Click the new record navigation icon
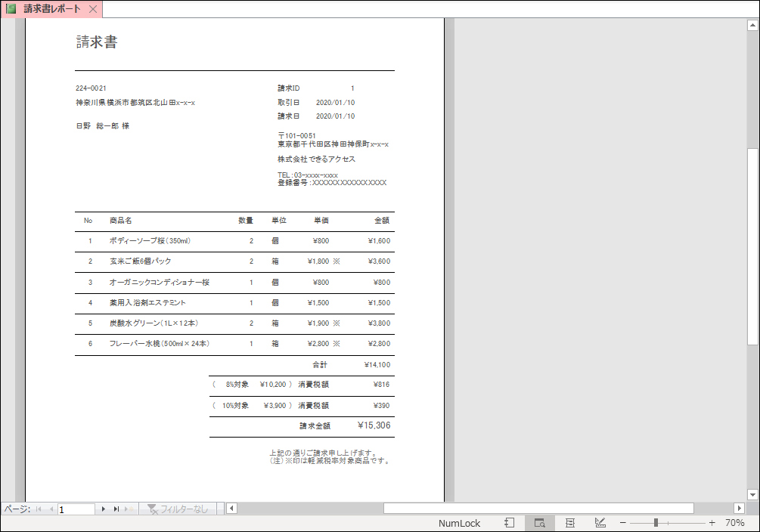760x532 pixels. (x=129, y=509)
